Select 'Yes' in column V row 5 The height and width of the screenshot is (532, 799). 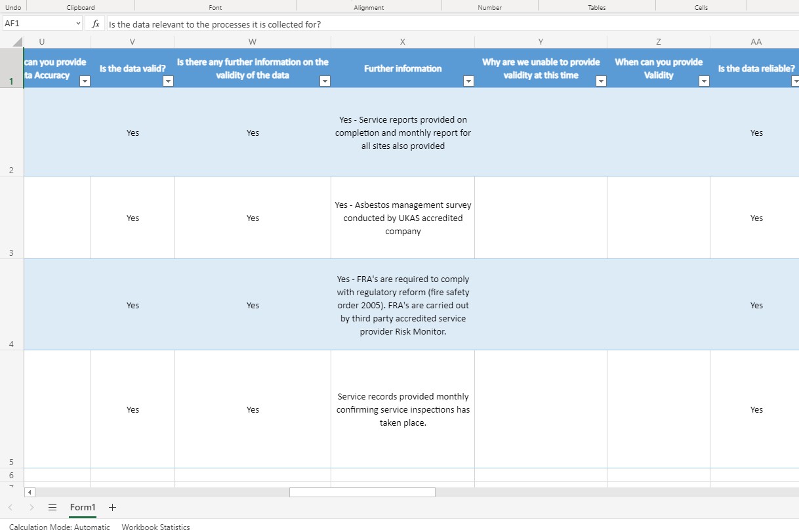pos(133,409)
